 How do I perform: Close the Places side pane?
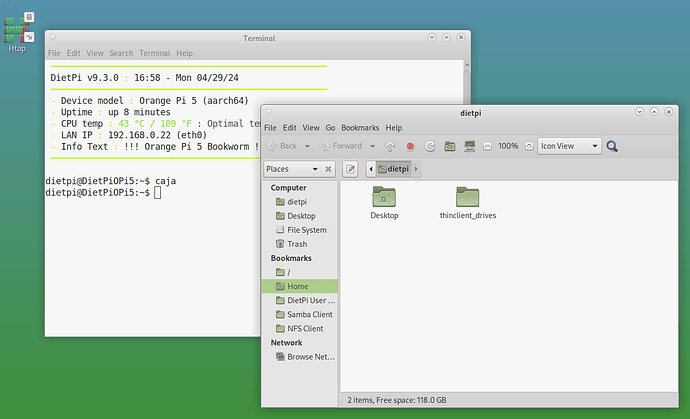(x=328, y=169)
